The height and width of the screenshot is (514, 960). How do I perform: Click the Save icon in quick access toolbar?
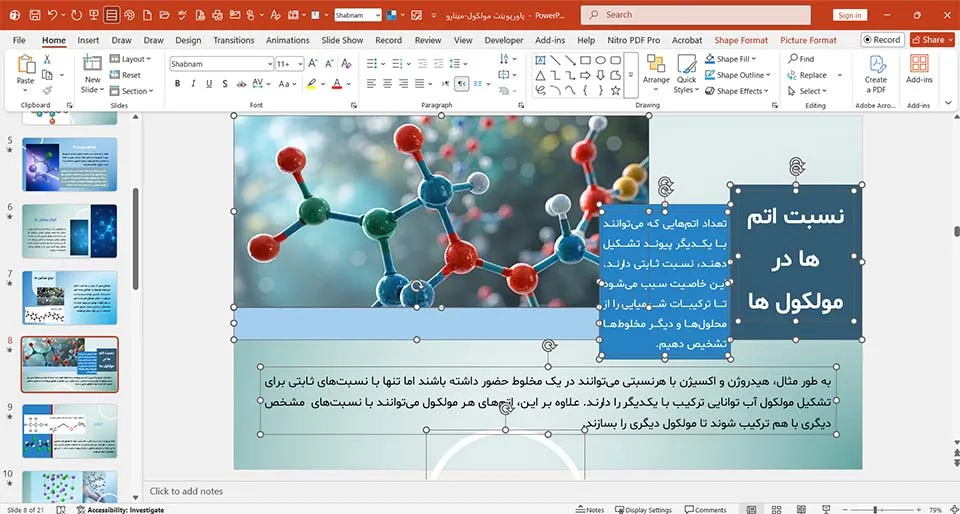click(35, 15)
